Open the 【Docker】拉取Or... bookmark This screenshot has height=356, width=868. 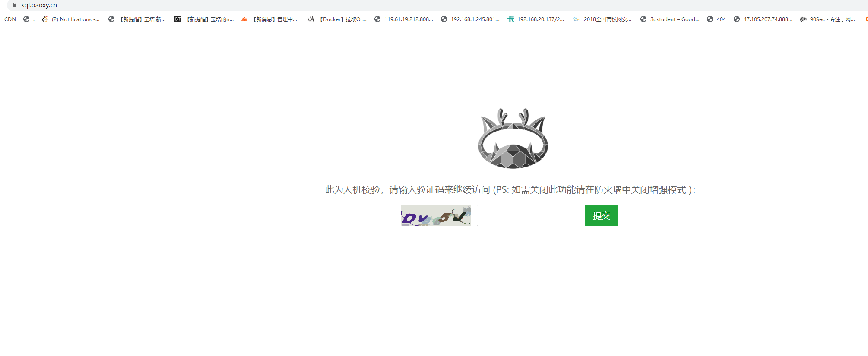(337, 19)
